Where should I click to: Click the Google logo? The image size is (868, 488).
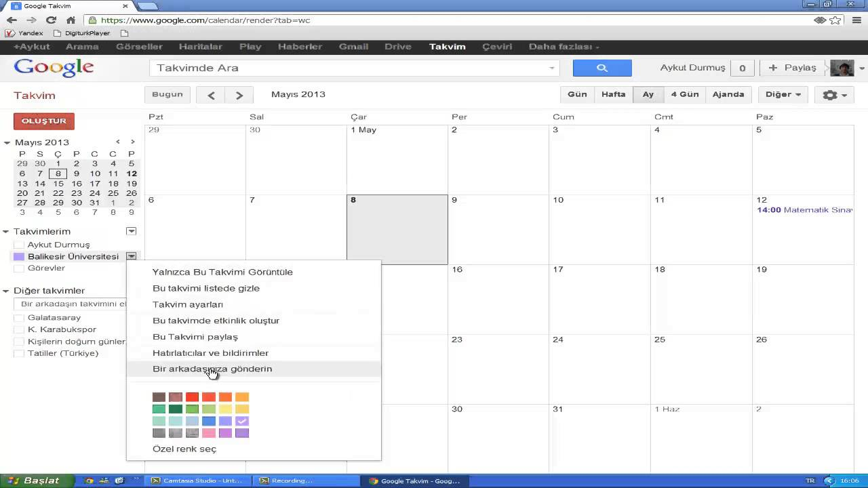point(54,68)
